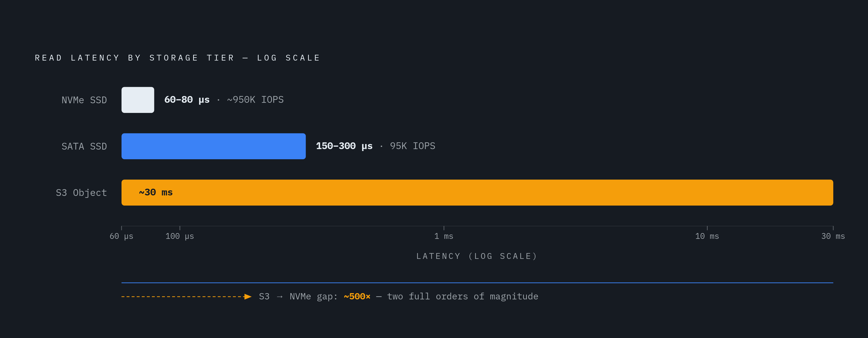Click the orange S3 Object latency bar

[x=477, y=192]
